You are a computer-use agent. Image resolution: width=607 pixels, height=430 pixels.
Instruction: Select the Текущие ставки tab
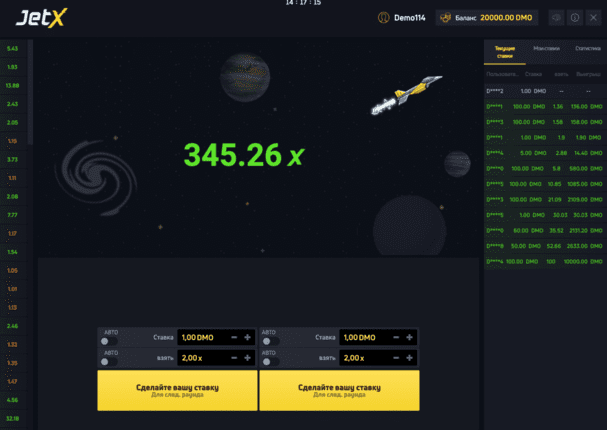(504, 51)
